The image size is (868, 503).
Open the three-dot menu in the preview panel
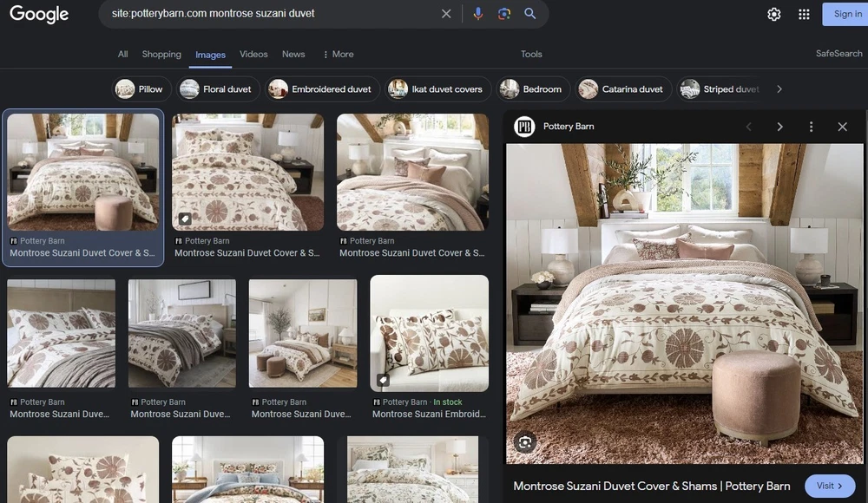811,127
